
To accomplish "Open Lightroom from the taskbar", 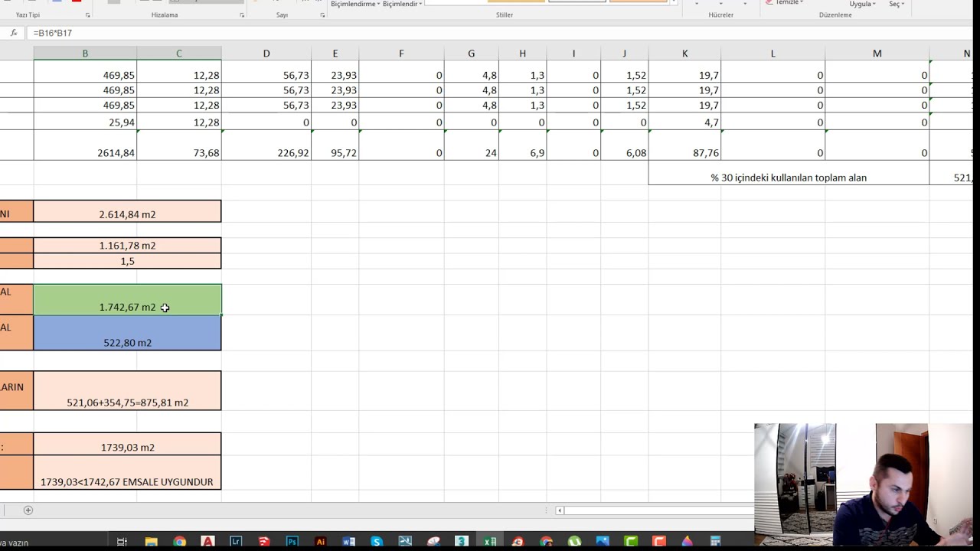I will pos(236,542).
